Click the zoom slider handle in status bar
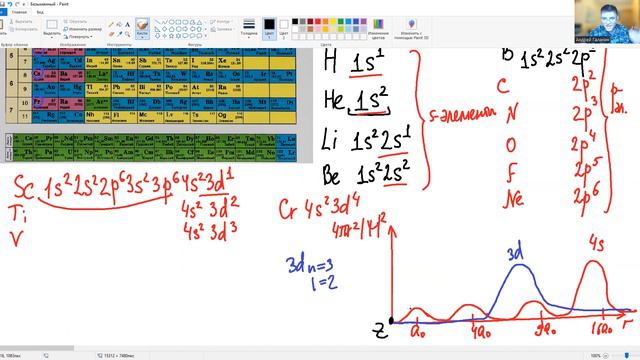 pos(627,356)
